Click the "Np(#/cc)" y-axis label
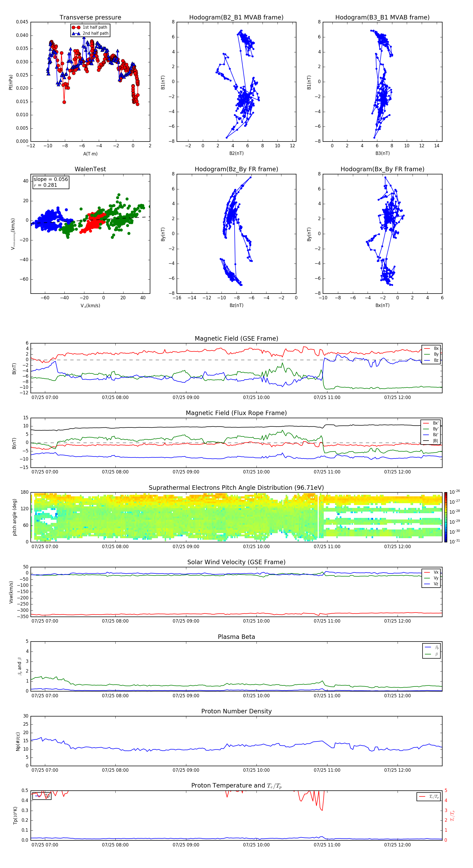Viewport: 473px width, 868px height. 18,741
